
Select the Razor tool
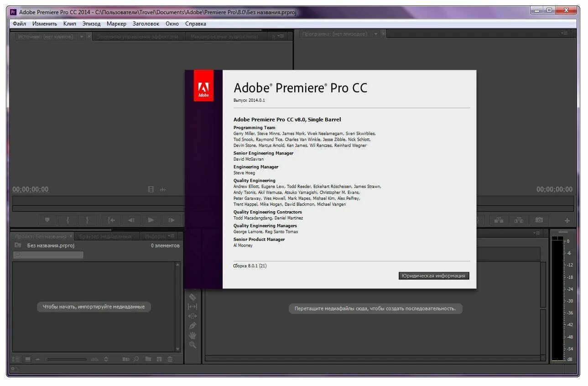pos(193,297)
